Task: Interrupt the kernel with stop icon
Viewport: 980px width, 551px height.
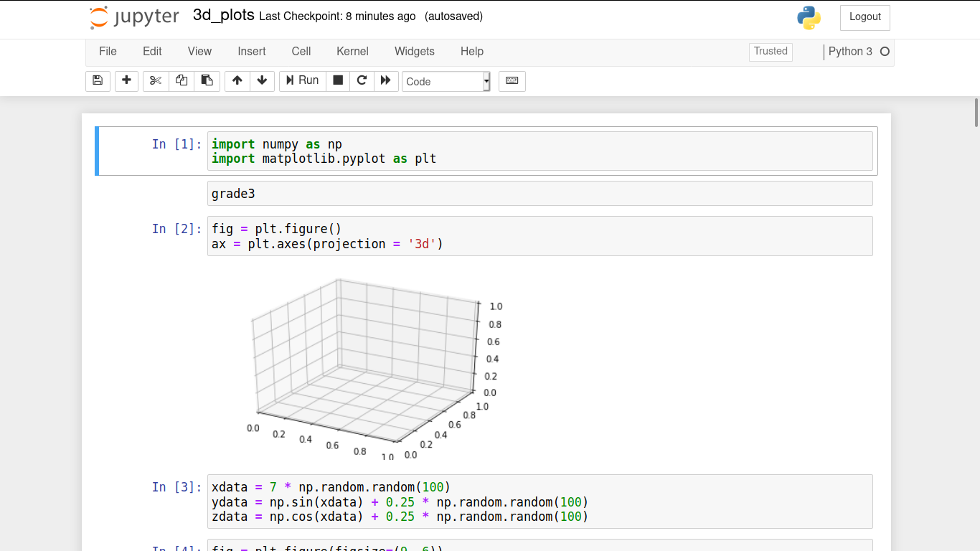Action: point(338,81)
